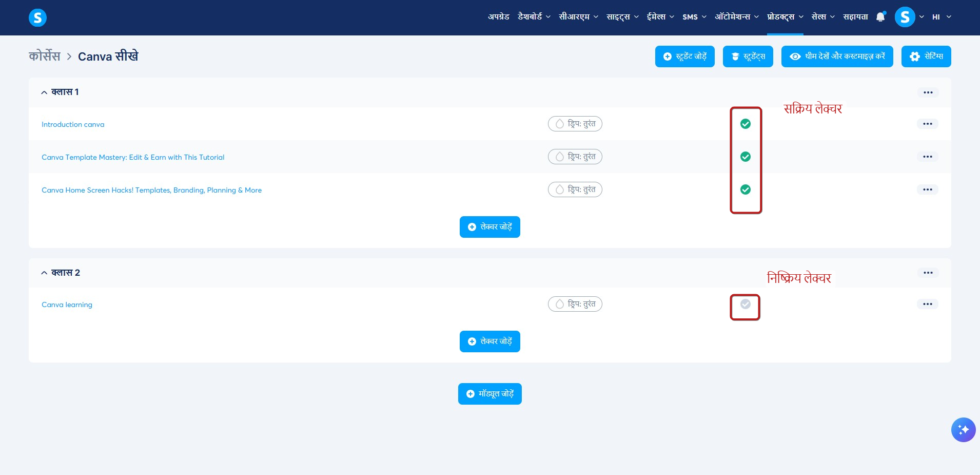The width and height of the screenshot is (980, 475).
Task: Collapse the क्लास 1 module
Action: [44, 92]
